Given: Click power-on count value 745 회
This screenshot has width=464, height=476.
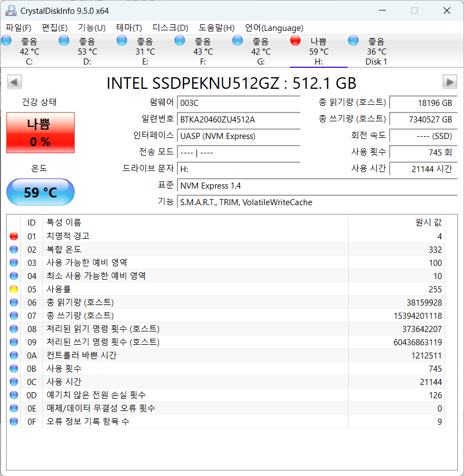Looking at the screenshot, I should tap(423, 152).
